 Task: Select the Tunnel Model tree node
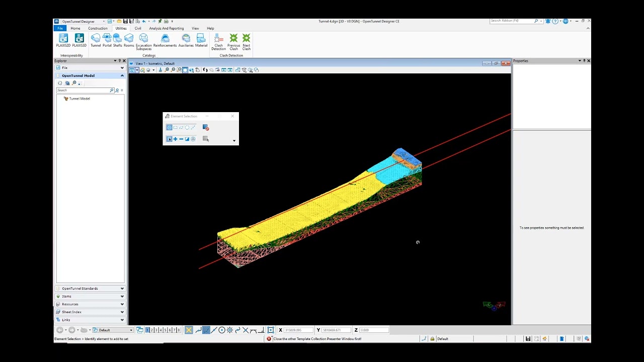(x=79, y=99)
